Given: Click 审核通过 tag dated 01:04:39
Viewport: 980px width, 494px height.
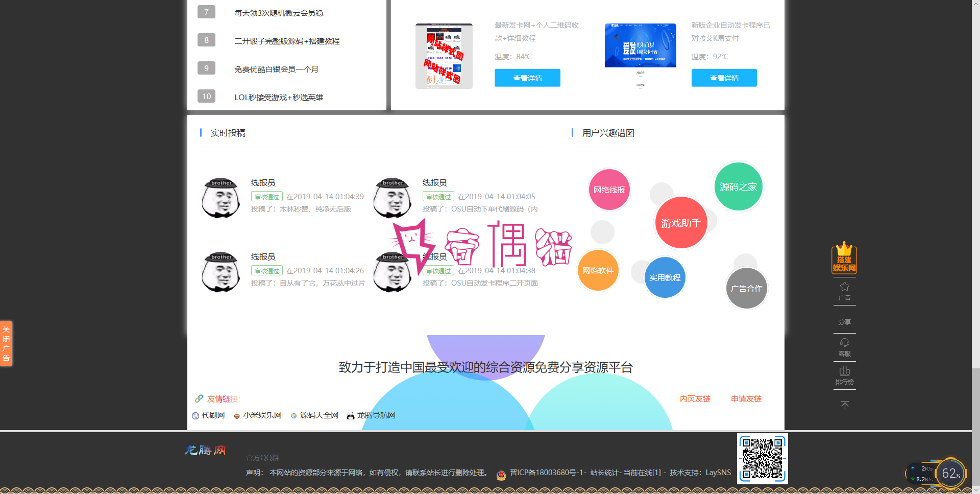Looking at the screenshot, I should [x=267, y=197].
